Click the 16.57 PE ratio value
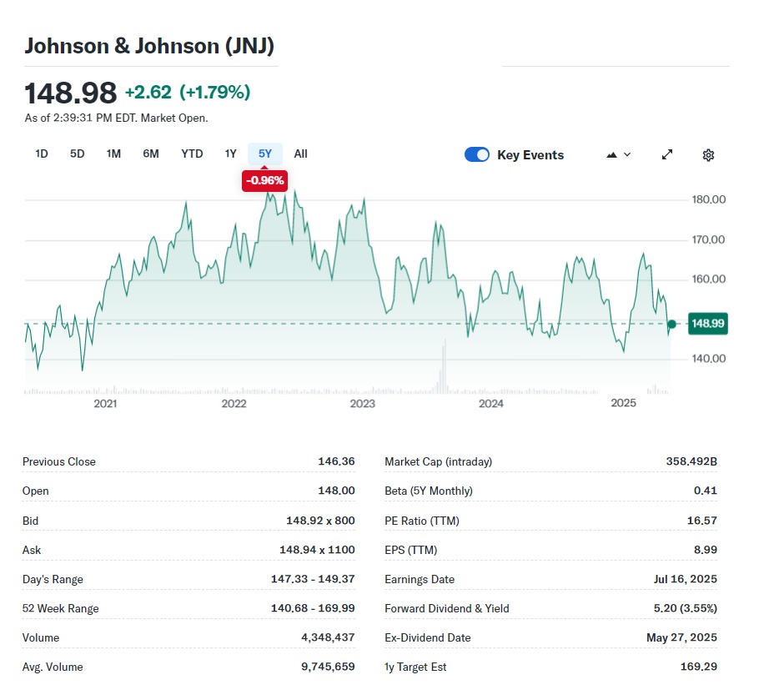 [x=702, y=521]
